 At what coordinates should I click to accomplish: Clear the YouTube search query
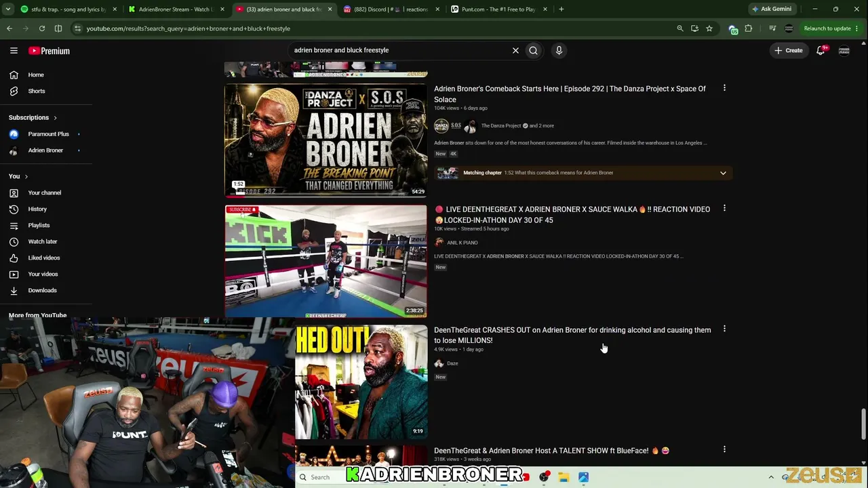point(515,50)
